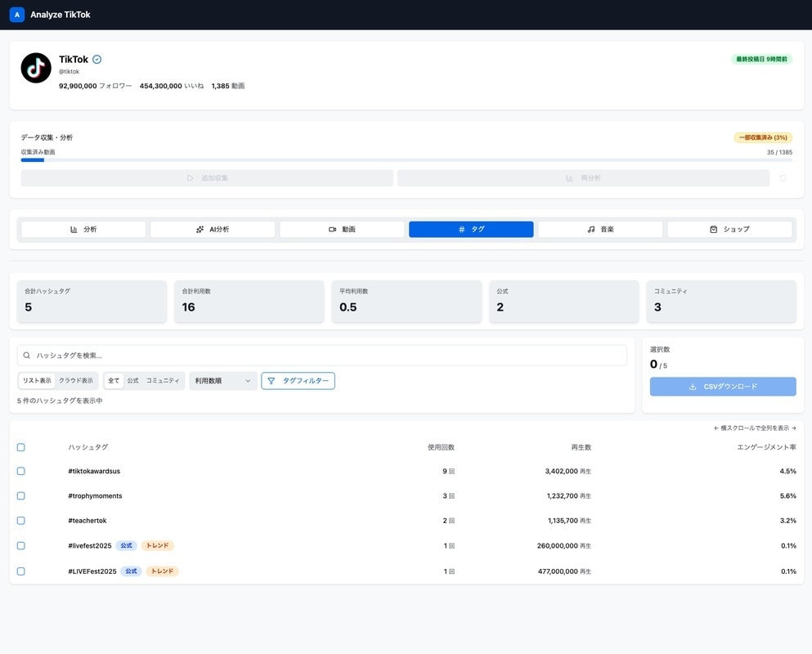Filter hashtags by 公式
Viewport: 812px width, 654px height.
coord(133,381)
